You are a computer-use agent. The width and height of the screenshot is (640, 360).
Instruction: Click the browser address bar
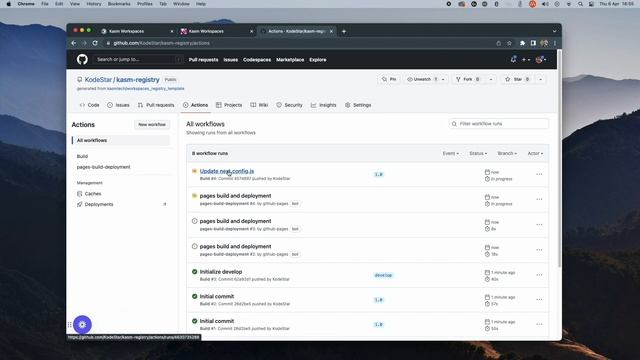[298, 43]
